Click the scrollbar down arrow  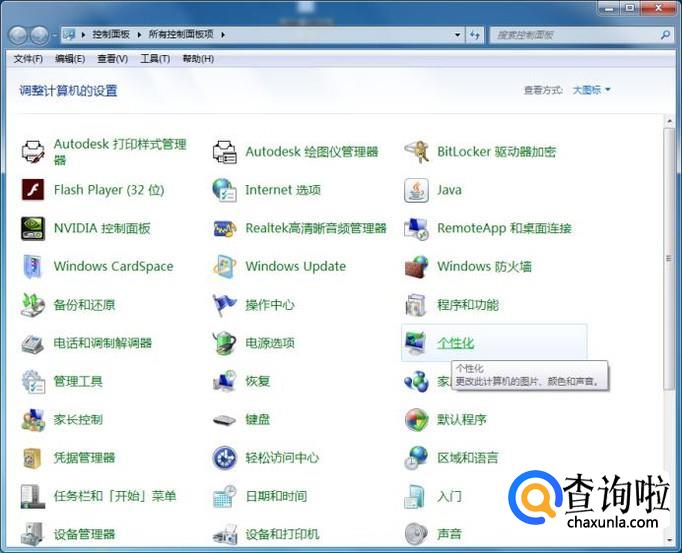[x=669, y=540]
